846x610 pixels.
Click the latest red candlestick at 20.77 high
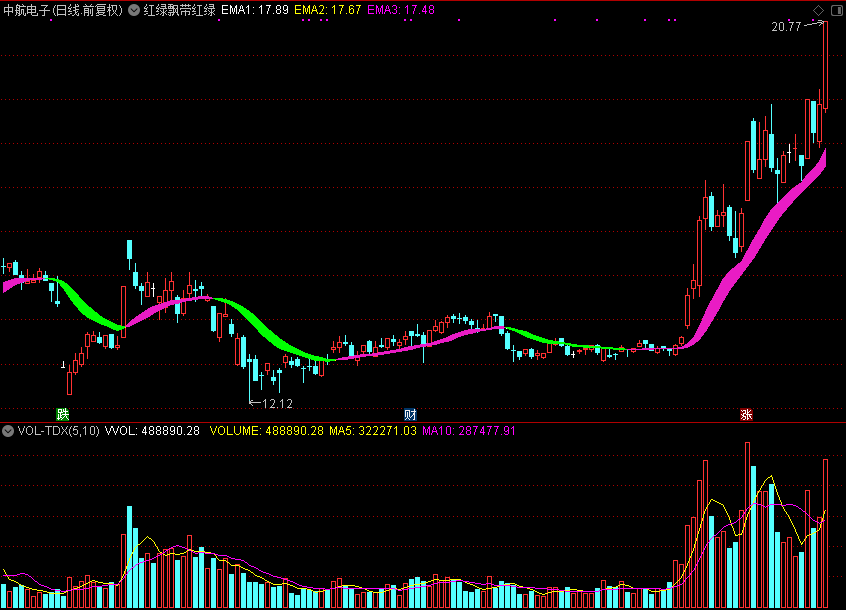[825, 66]
